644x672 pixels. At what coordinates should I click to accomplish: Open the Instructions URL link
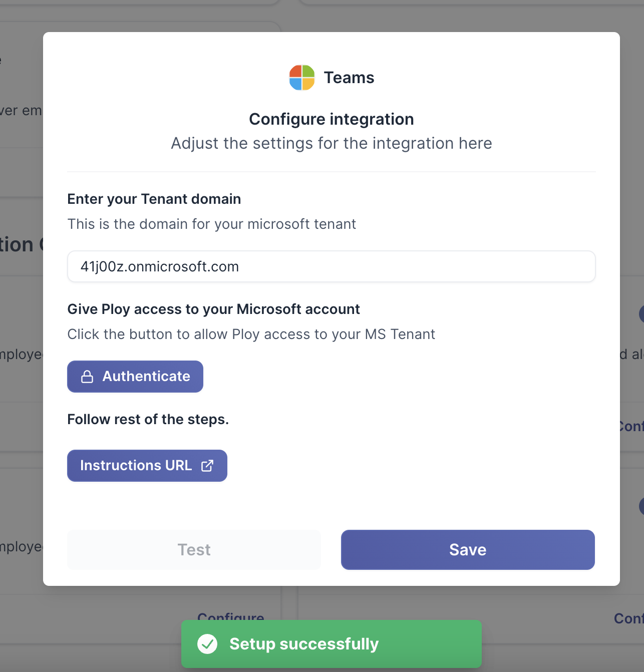[136, 466]
